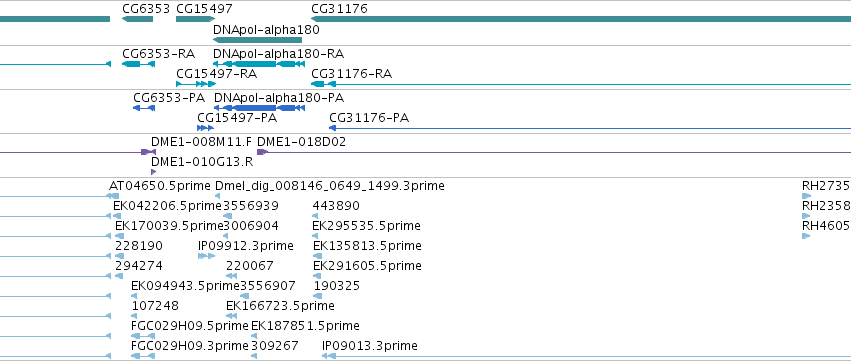Select the DME1-018D02 purple marker
The width and height of the screenshot is (851, 361).
pyautogui.click(x=262, y=152)
